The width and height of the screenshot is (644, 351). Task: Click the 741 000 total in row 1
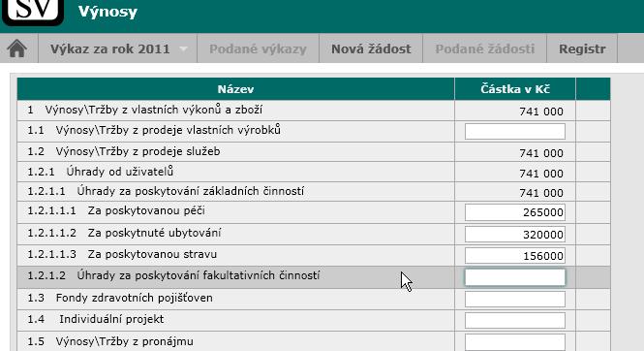point(541,112)
